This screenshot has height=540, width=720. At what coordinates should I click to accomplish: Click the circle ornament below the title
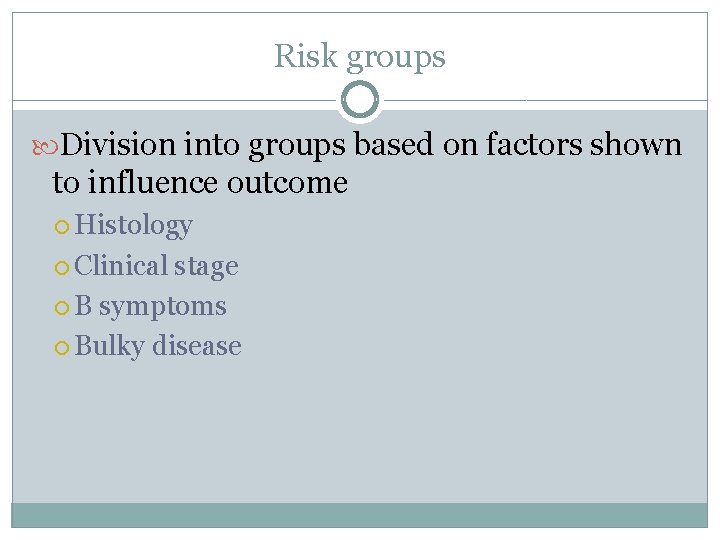coord(360,100)
